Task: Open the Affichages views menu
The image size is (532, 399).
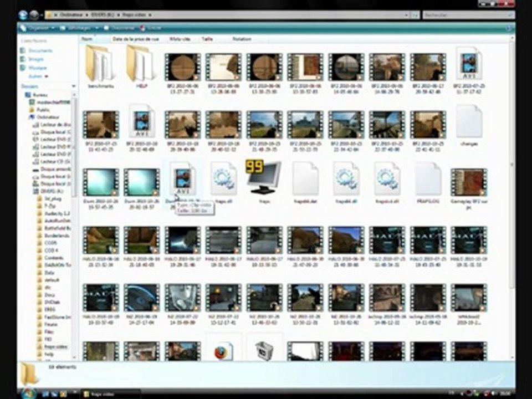Action: 79,28
